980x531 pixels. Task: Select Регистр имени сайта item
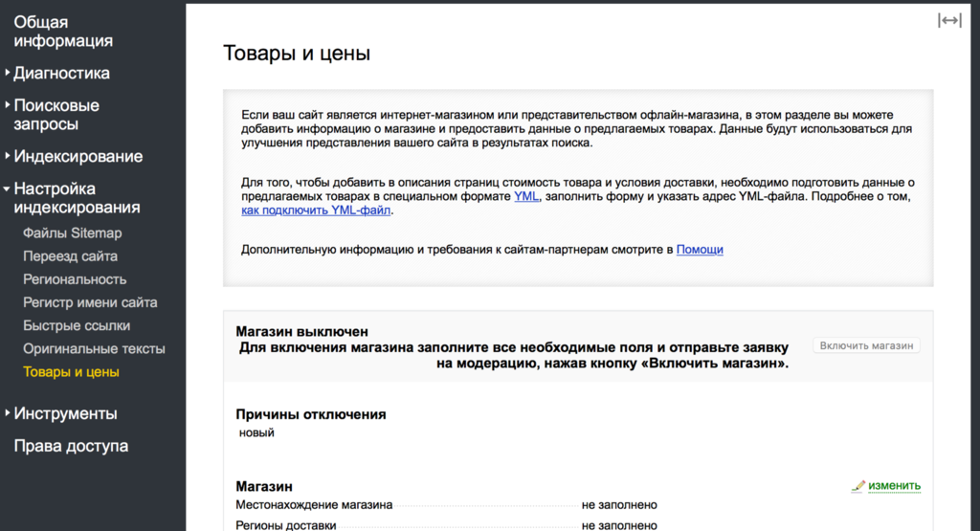point(90,302)
